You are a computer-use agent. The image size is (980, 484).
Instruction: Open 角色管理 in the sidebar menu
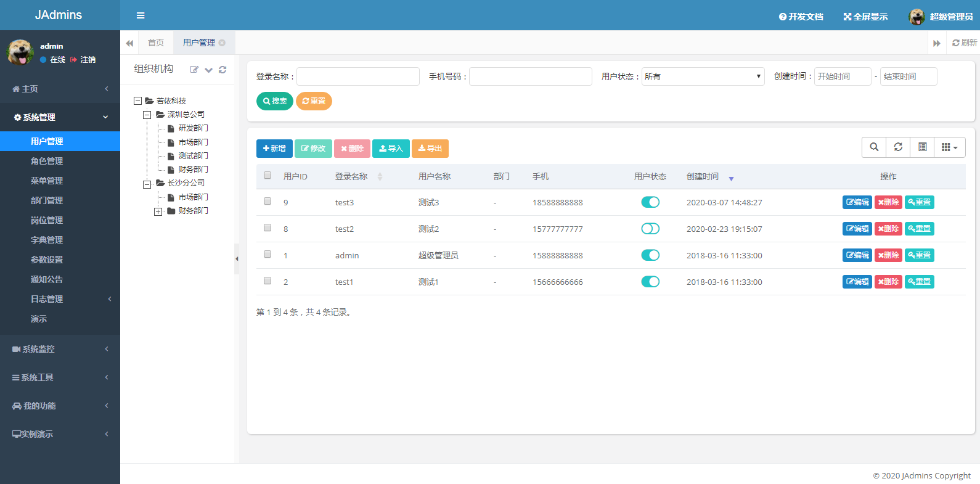[x=47, y=161]
